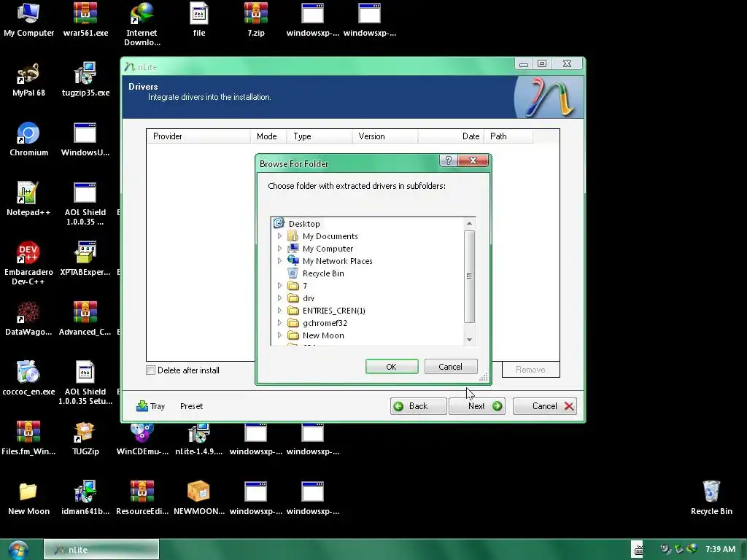Screen dimensions: 747x560
Task: Click Preset in nLite
Action: pos(192,406)
